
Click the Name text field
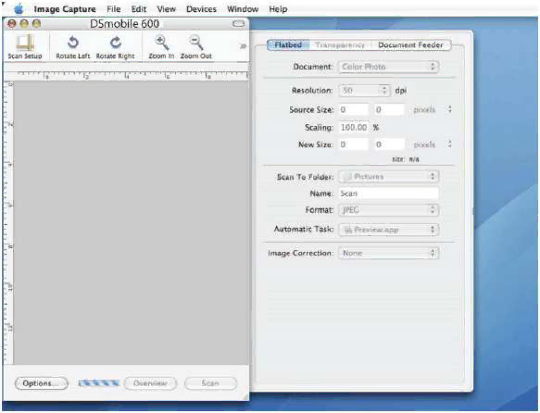tap(389, 194)
